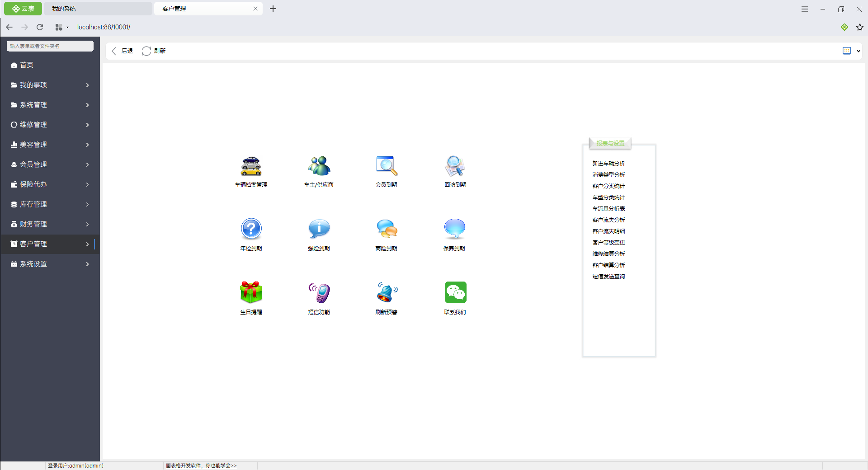Switch to the 我的系统 tab
The image size is (868, 470).
[97, 9]
